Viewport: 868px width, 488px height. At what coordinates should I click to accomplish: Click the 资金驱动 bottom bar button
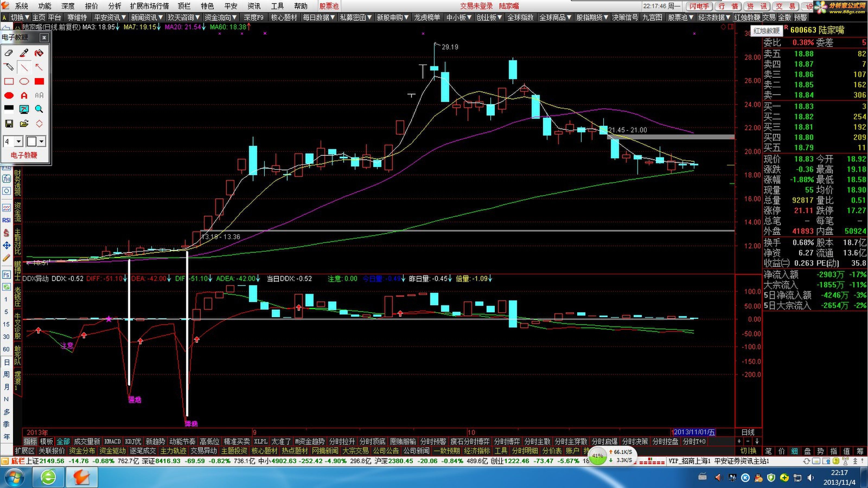(113, 451)
